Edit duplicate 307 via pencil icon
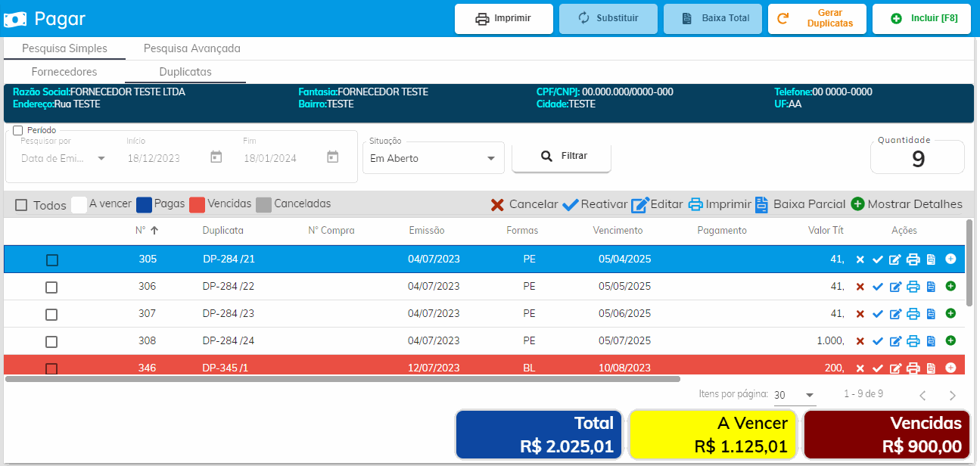Viewport: 980px width, 466px height. click(x=895, y=314)
